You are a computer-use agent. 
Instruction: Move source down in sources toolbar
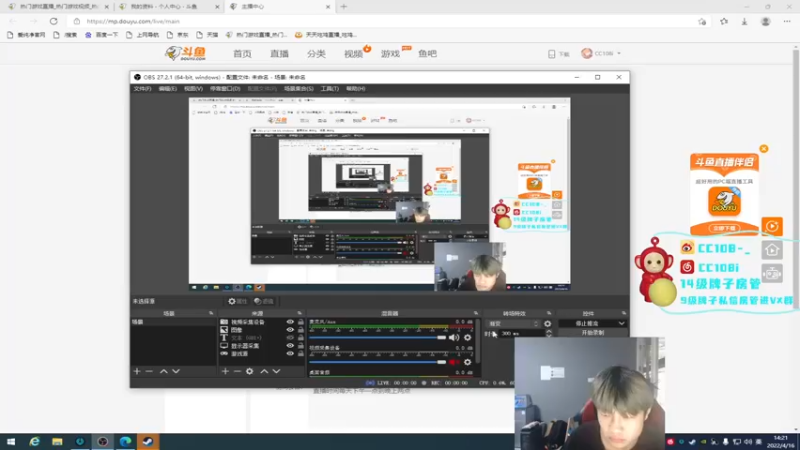pyautogui.click(x=277, y=371)
